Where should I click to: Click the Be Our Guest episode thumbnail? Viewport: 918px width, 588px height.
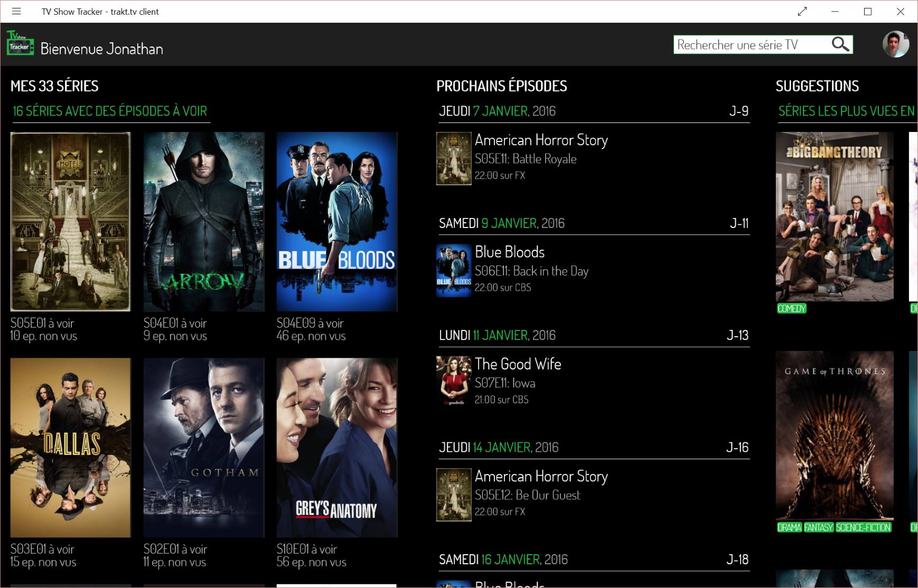pos(454,495)
